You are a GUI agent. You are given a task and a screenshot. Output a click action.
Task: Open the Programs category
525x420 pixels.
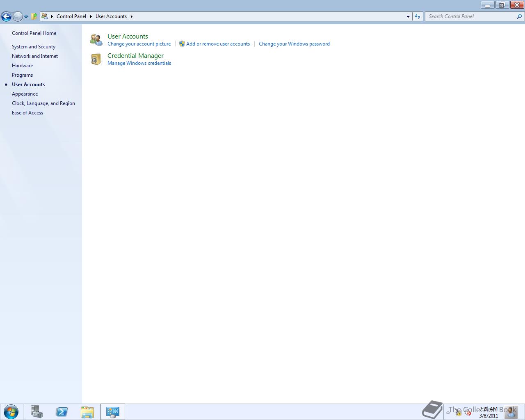[x=23, y=75]
